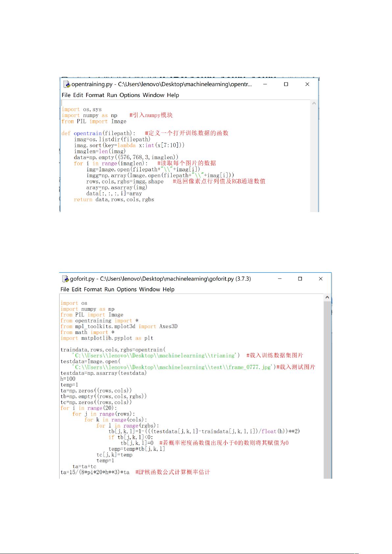Open Help menu in goforit.py window
392x554 pixels.
[168, 289]
